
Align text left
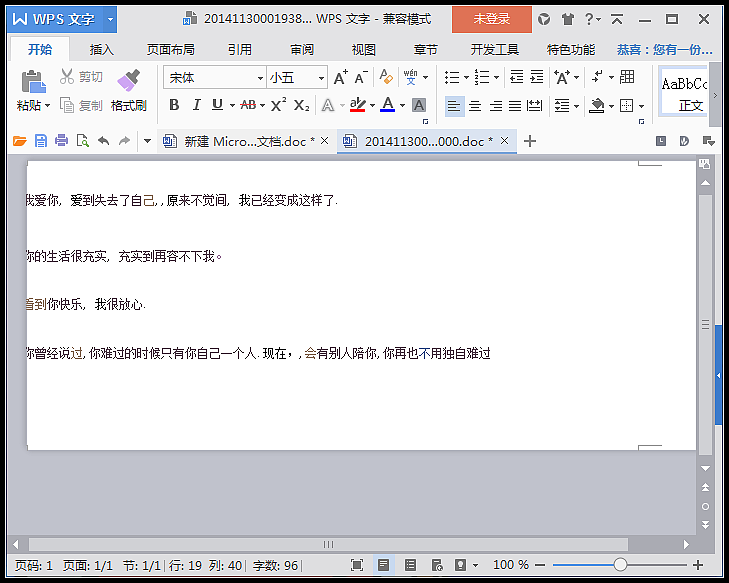(454, 106)
